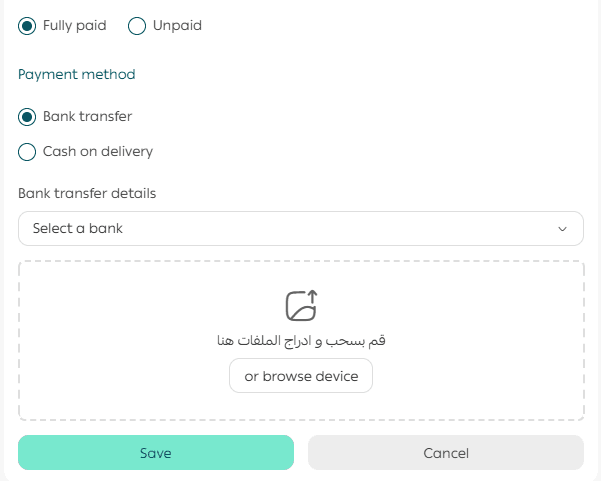Image resolution: width=601 pixels, height=481 pixels.
Task: Click the 'Bank transfer details' label
Action: (87, 193)
